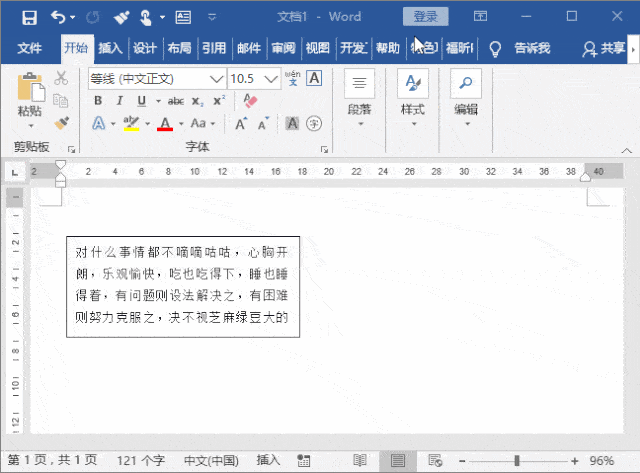The height and width of the screenshot is (473, 640).
Task: Increase font size with the grow icon
Action: 241,123
